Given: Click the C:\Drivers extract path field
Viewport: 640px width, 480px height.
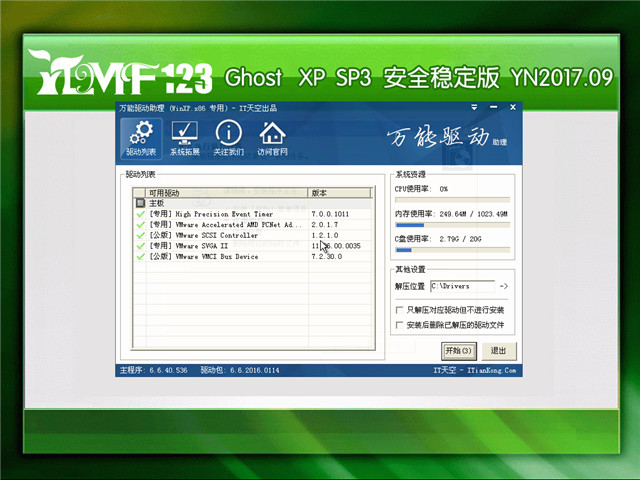Looking at the screenshot, I should pos(462,287).
